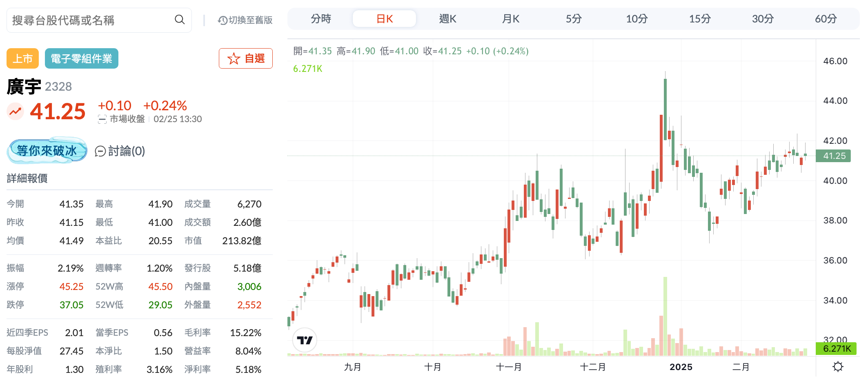Viewport: 868px width, 388px height.
Task: Click the TradingView logo on chart
Action: point(305,340)
